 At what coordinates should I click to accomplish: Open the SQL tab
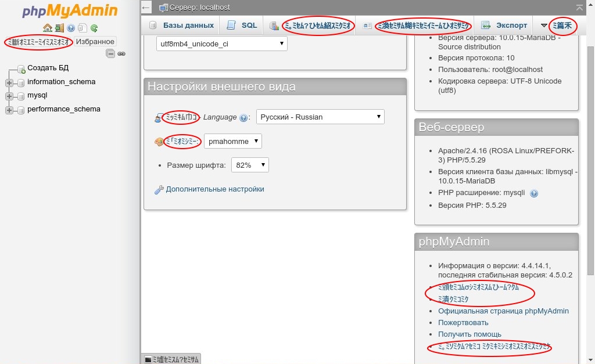(242, 26)
